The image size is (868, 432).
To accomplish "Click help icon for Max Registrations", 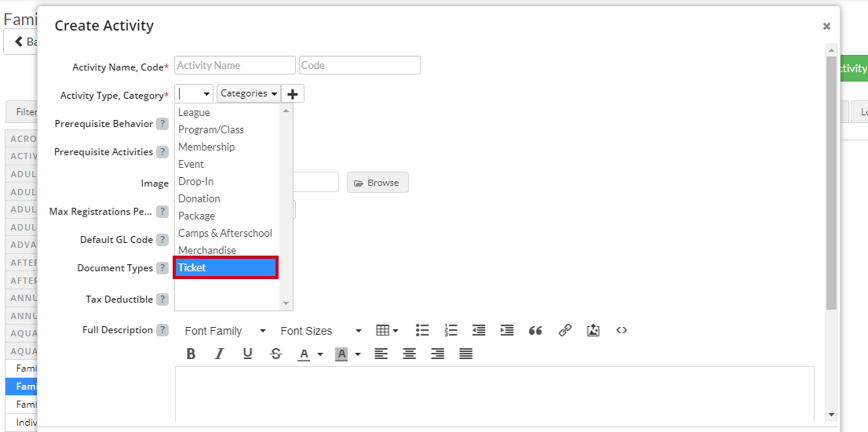I will tap(162, 212).
